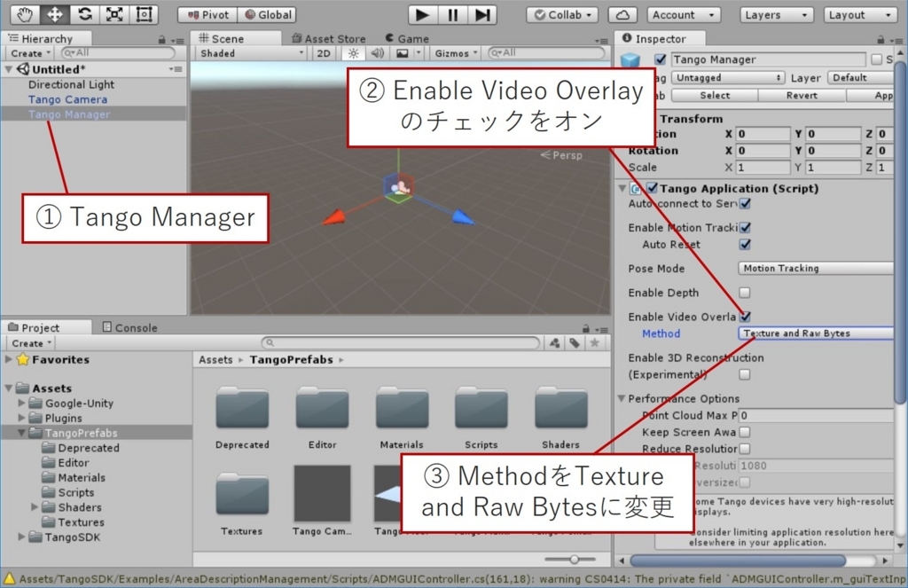Collapse the Untitled scene
The height and width of the screenshot is (588, 908).
tap(8, 69)
